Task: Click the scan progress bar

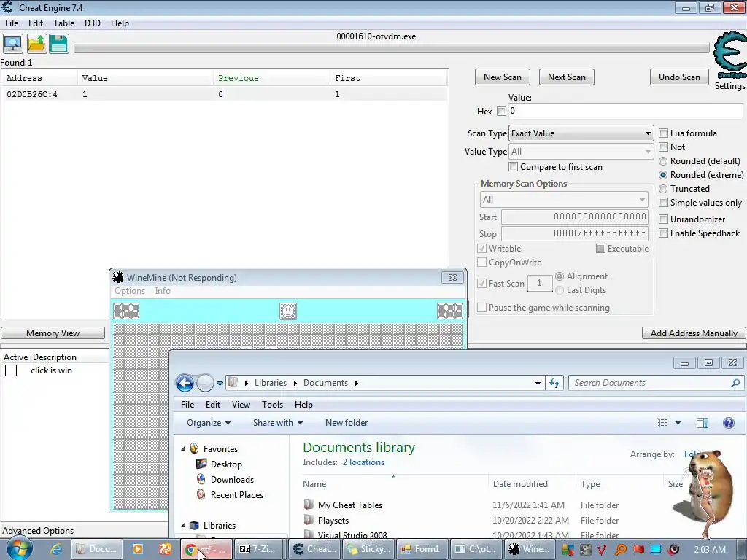Action: click(392, 47)
